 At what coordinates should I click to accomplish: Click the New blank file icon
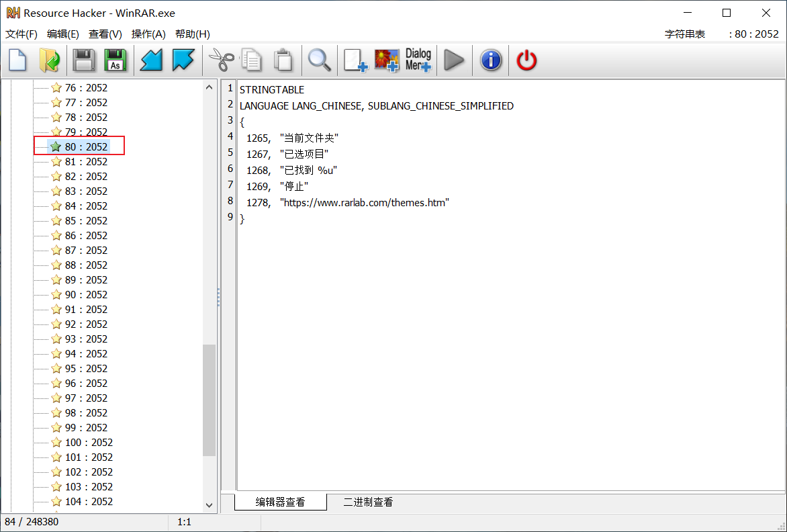tap(17, 60)
